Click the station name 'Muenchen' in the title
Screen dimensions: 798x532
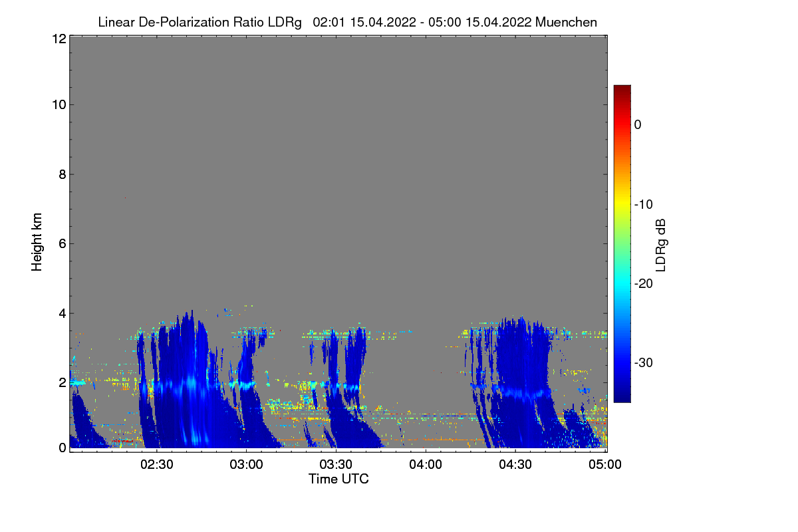566,23
